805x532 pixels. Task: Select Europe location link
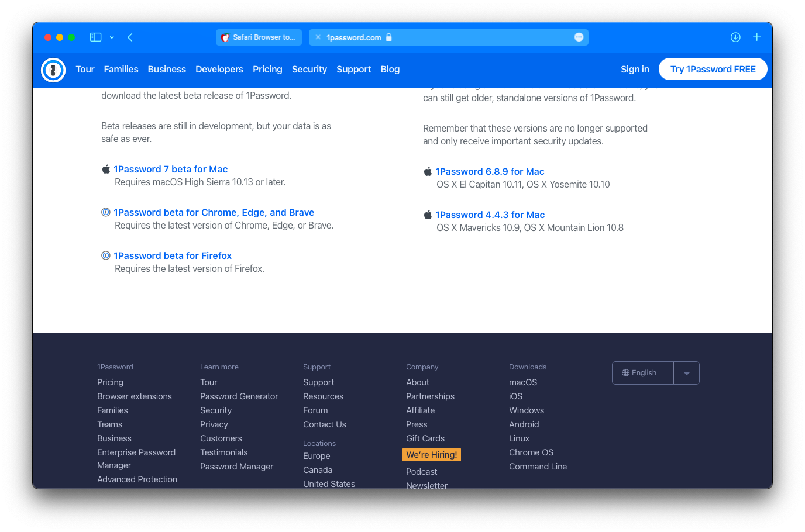(317, 456)
